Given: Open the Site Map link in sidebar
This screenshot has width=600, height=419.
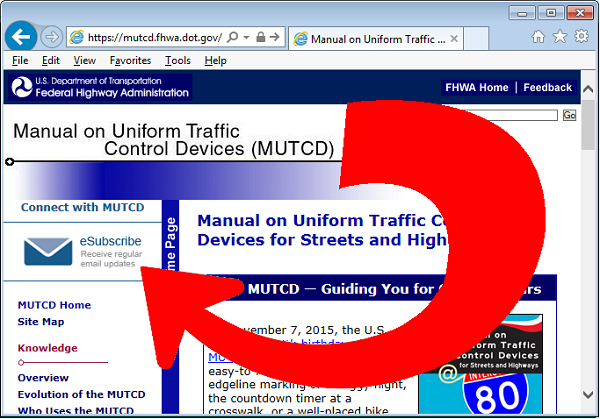Looking at the screenshot, I should click(40, 322).
